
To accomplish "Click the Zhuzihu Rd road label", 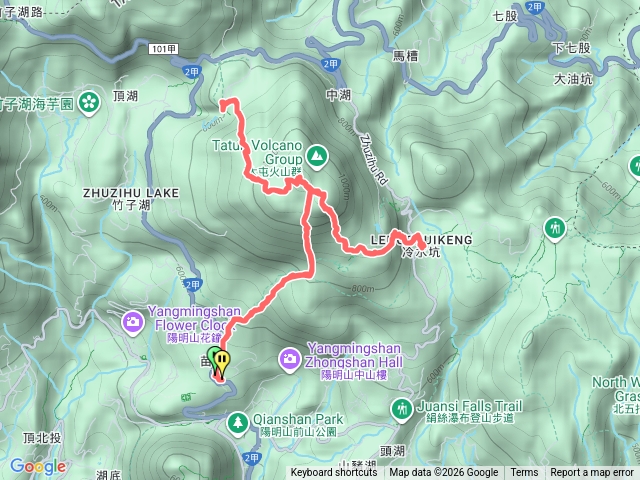I will click(373, 160).
